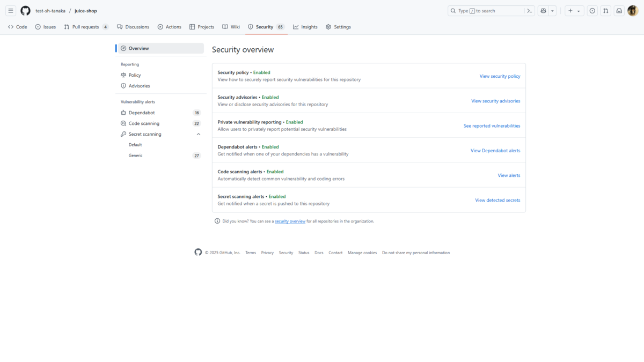Open the Insights tab
Viewport: 644px width, 362px height.
point(305,27)
